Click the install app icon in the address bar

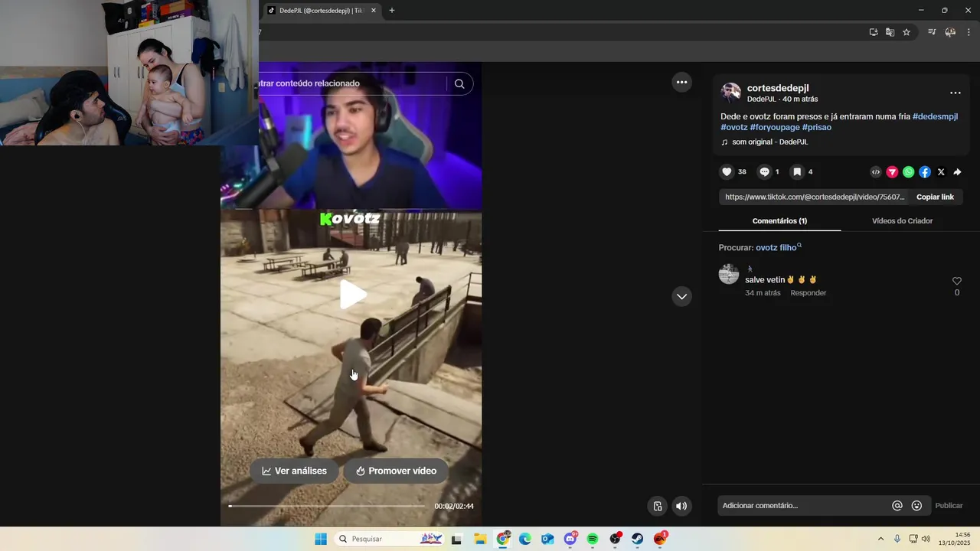pos(874,32)
